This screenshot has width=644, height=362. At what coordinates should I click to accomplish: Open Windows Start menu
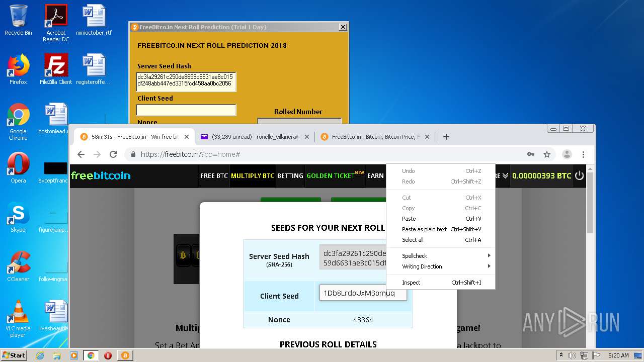(14, 355)
